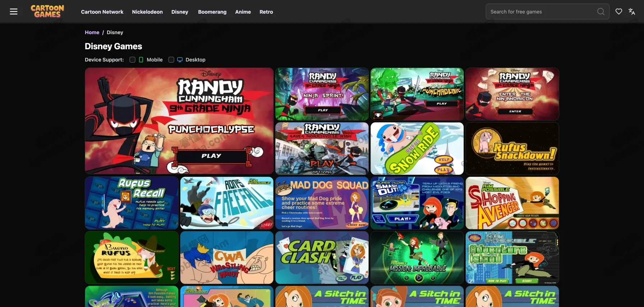Screen dimensions: 644x307
Task: Open the hamburger menu
Action: click(x=14, y=12)
